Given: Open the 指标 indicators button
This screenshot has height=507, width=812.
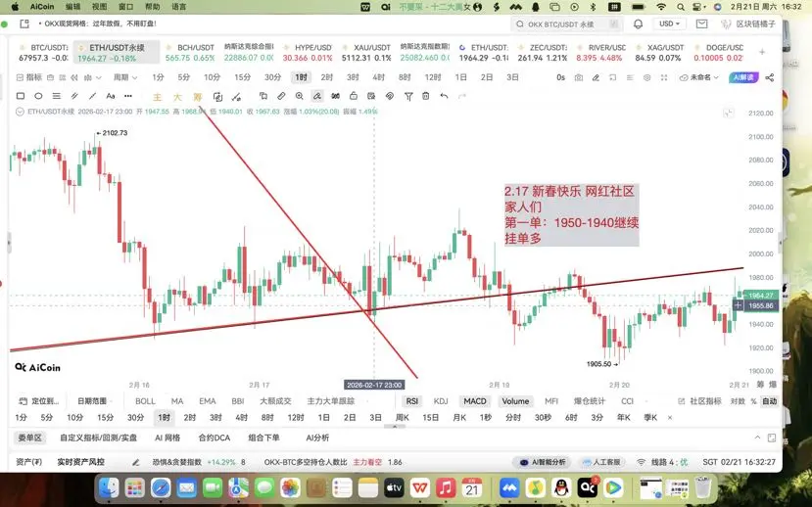Looking at the screenshot, I should [x=29, y=77].
